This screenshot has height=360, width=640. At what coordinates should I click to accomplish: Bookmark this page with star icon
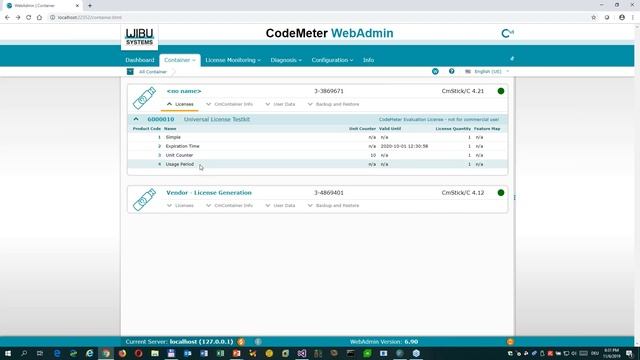coord(593,18)
